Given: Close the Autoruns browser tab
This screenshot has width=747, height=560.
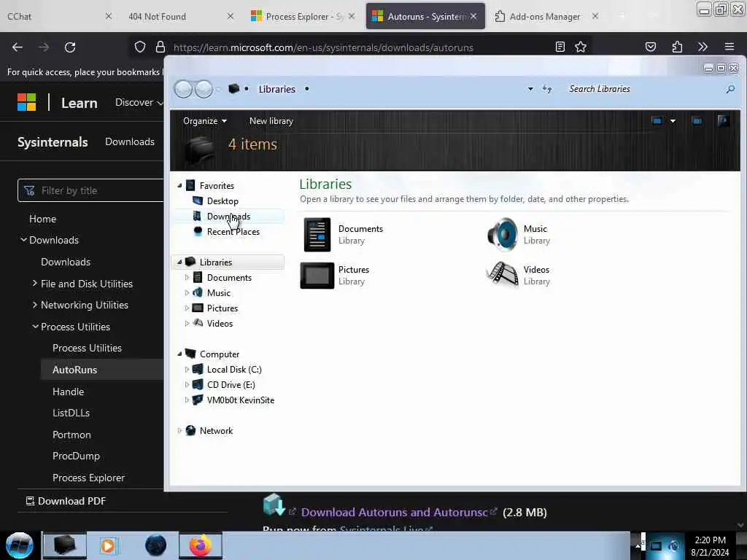Looking at the screenshot, I should click(x=473, y=16).
